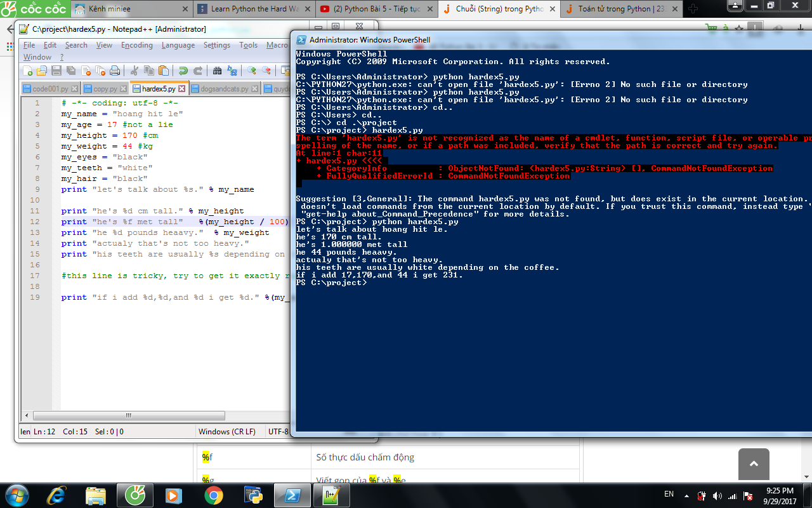Open the Python icon in the taskbar

tap(252, 495)
